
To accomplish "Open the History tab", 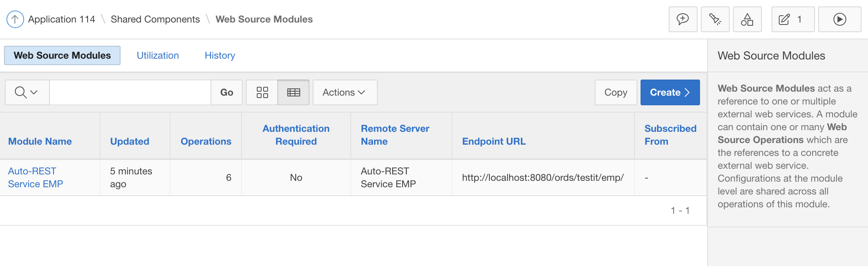I will [220, 55].
